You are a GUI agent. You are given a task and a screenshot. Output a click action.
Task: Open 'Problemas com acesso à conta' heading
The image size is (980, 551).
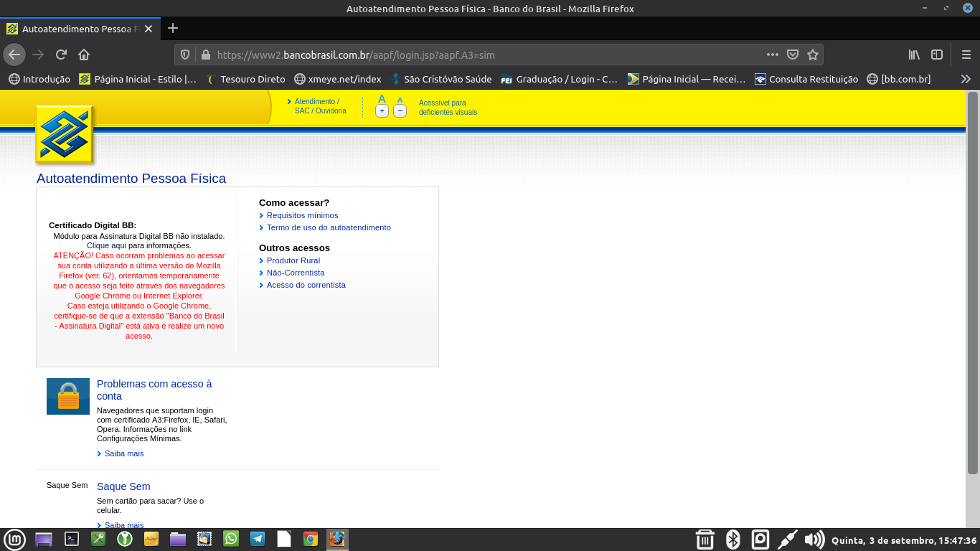coord(154,390)
